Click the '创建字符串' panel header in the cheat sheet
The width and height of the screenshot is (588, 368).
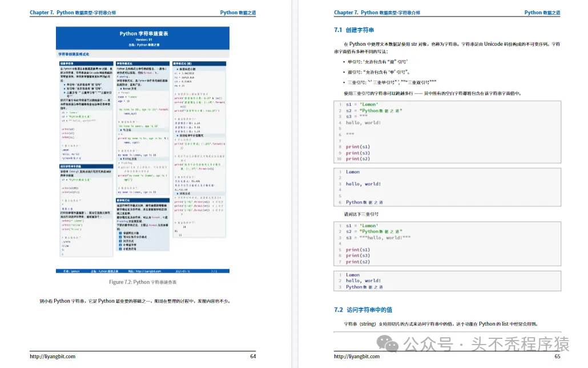pos(86,63)
